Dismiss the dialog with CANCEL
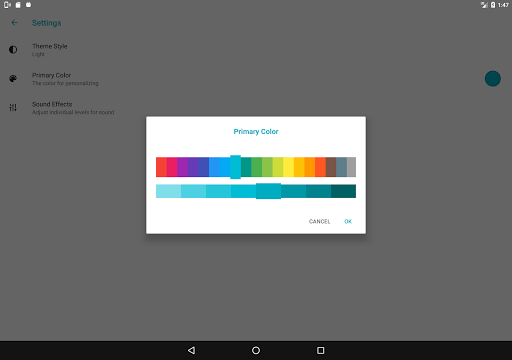512x360 pixels. (319, 221)
